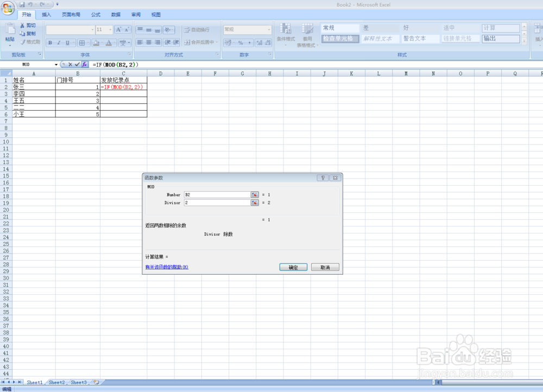
Task: Click the text orientation icon
Action: 169,30
